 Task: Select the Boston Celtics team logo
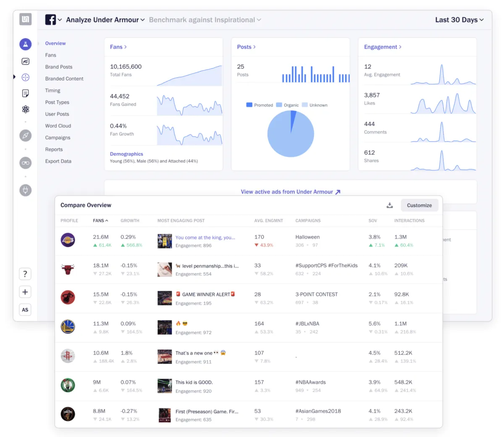(x=68, y=385)
